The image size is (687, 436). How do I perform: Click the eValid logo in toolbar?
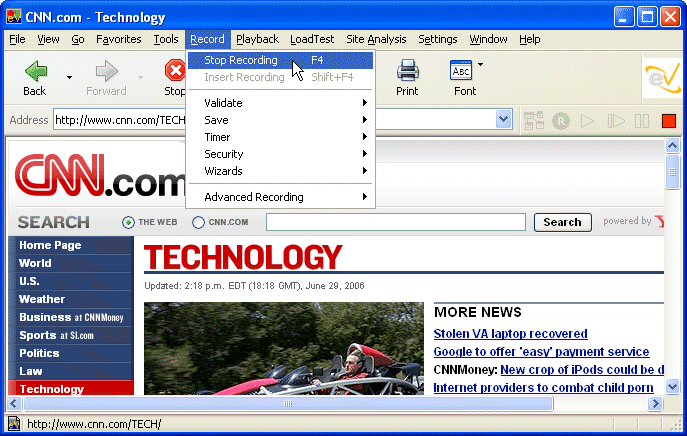pos(662,78)
